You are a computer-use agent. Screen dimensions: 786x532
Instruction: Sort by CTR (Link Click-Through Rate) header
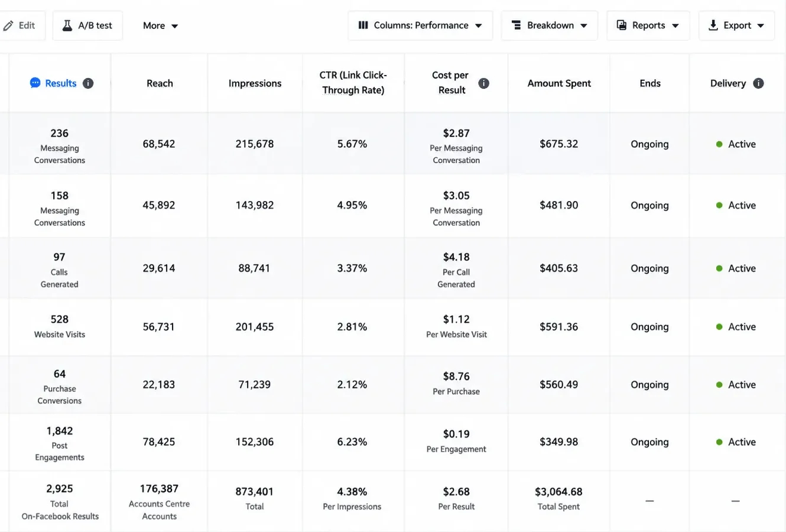pos(353,83)
